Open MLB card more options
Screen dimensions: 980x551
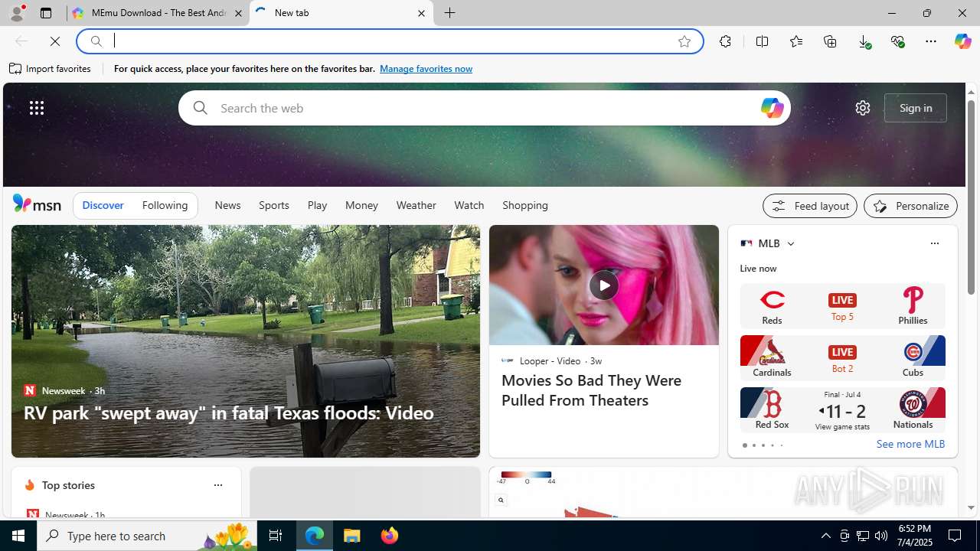click(934, 243)
